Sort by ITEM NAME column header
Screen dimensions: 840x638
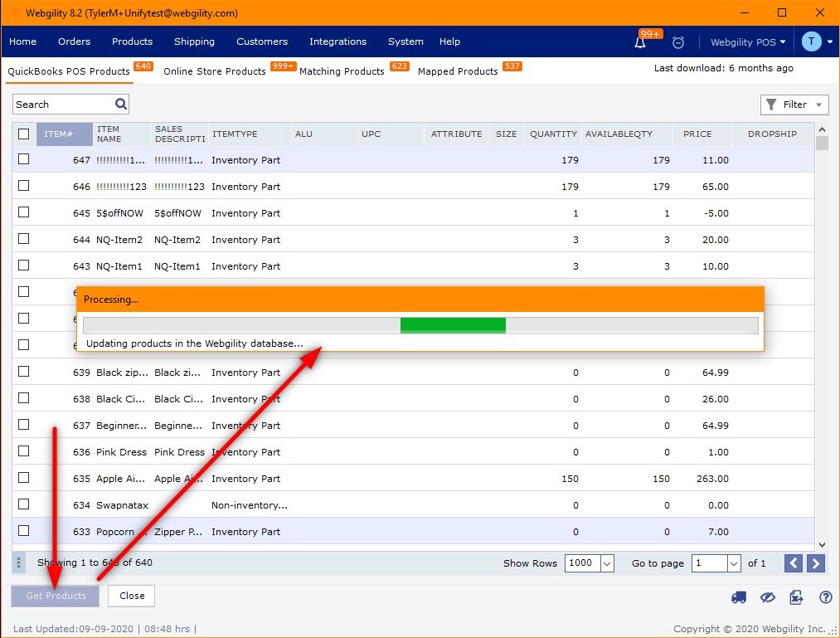122,134
